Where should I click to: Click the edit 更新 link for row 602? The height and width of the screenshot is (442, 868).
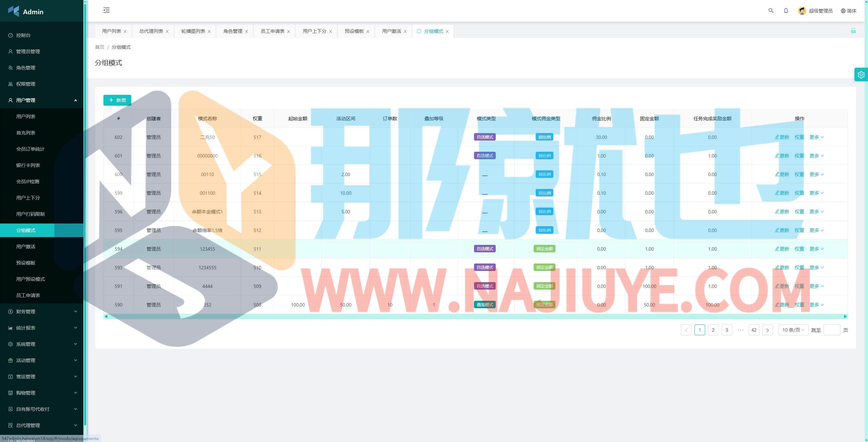(x=782, y=137)
